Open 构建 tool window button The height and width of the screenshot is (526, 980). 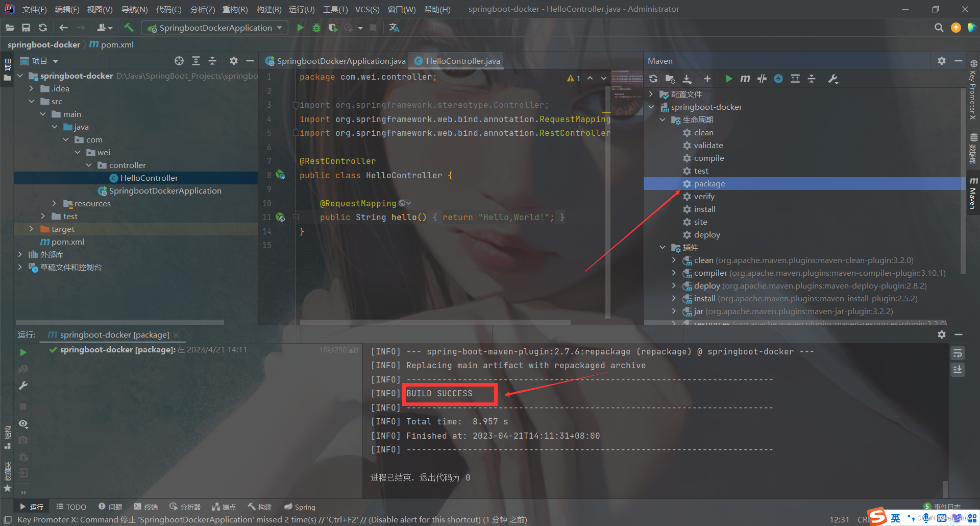pyautogui.click(x=260, y=507)
